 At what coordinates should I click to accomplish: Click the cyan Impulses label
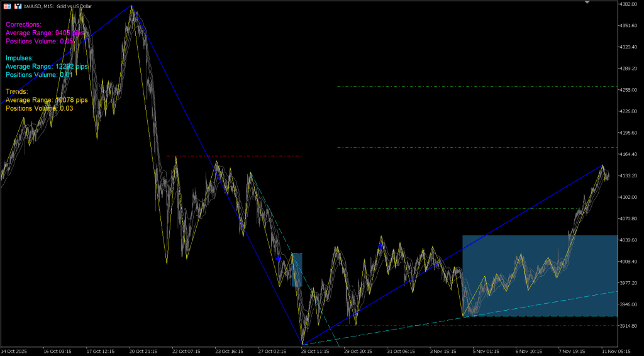[19, 58]
